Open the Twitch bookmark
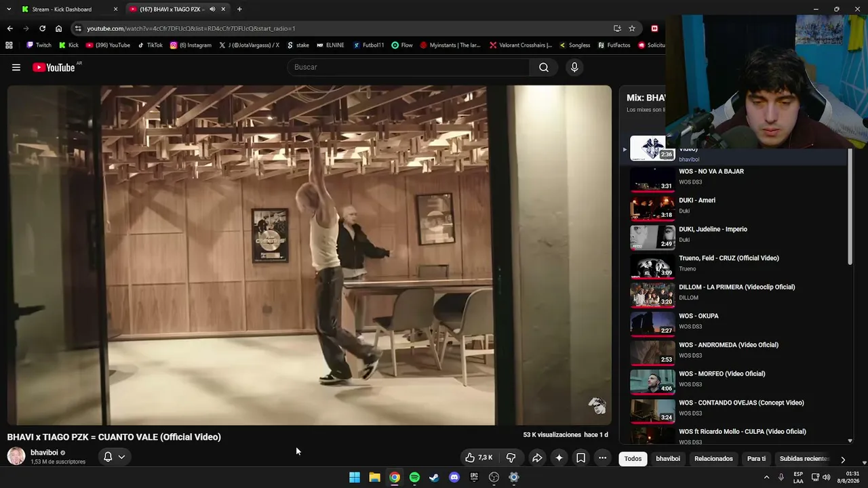The height and width of the screenshot is (488, 868). pyautogui.click(x=39, y=45)
